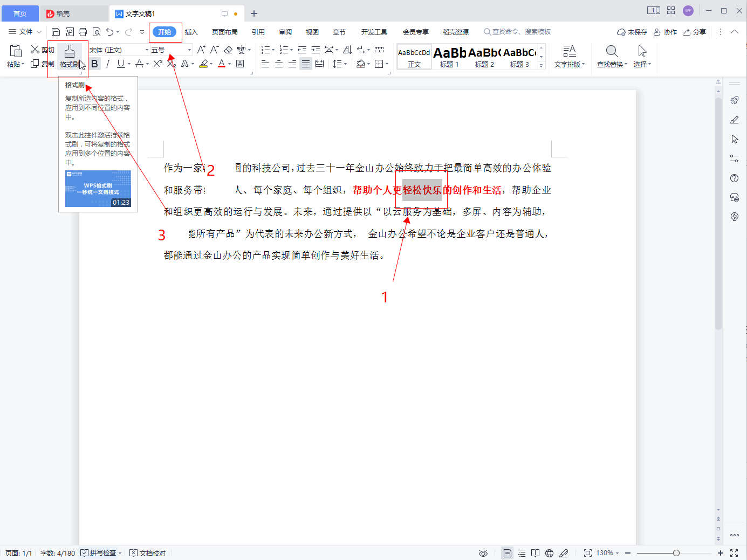Image resolution: width=747 pixels, height=560 pixels.
Task: Increase font size with the A+ icon
Action: (x=201, y=50)
